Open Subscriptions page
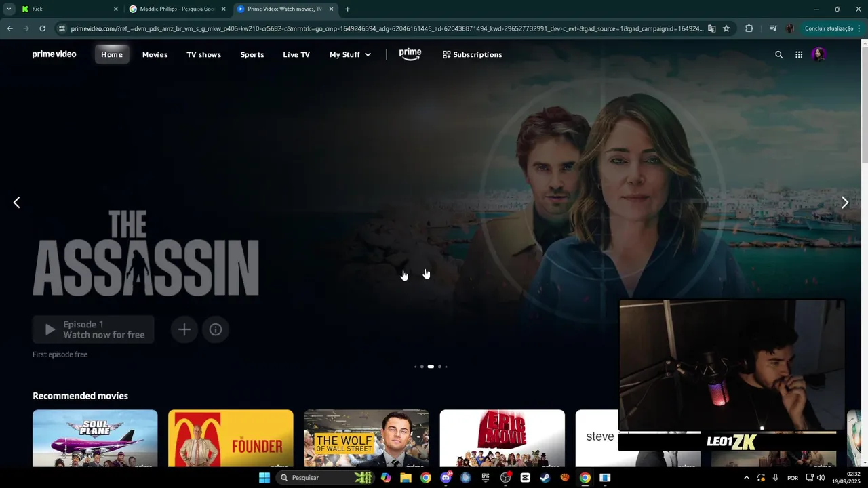868x488 pixels. click(x=473, y=54)
